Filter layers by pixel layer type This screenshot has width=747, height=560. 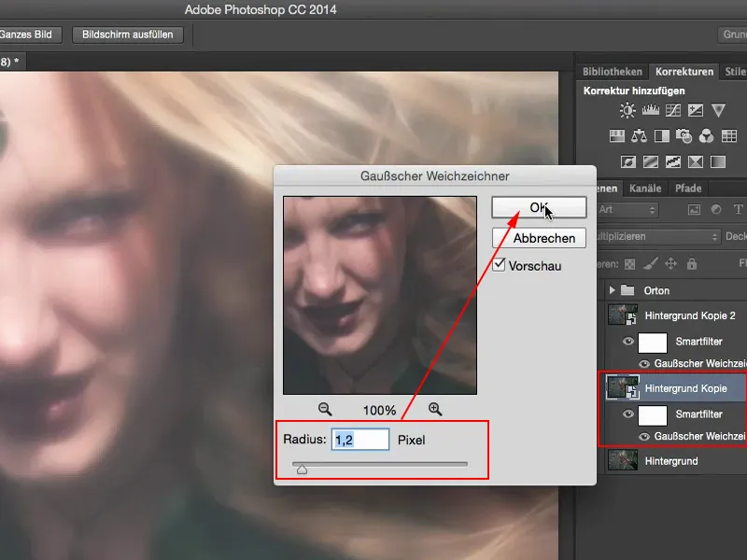[x=694, y=209]
